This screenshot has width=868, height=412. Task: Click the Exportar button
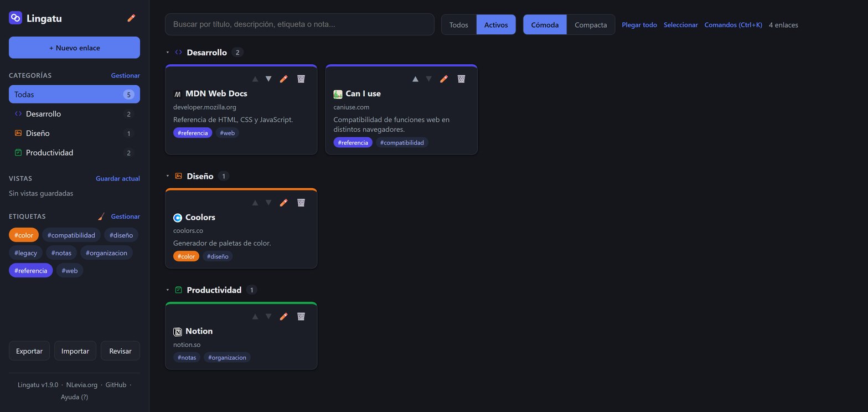coord(29,351)
